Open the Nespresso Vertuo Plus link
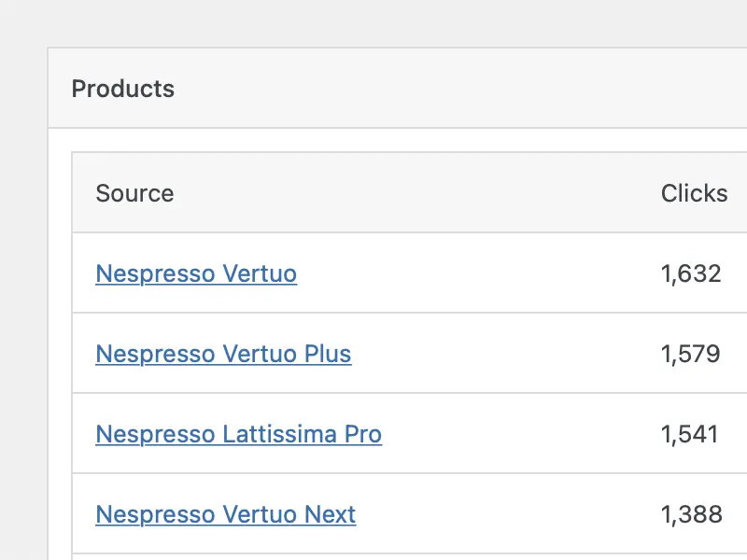The height and width of the screenshot is (560, 747). (x=223, y=354)
